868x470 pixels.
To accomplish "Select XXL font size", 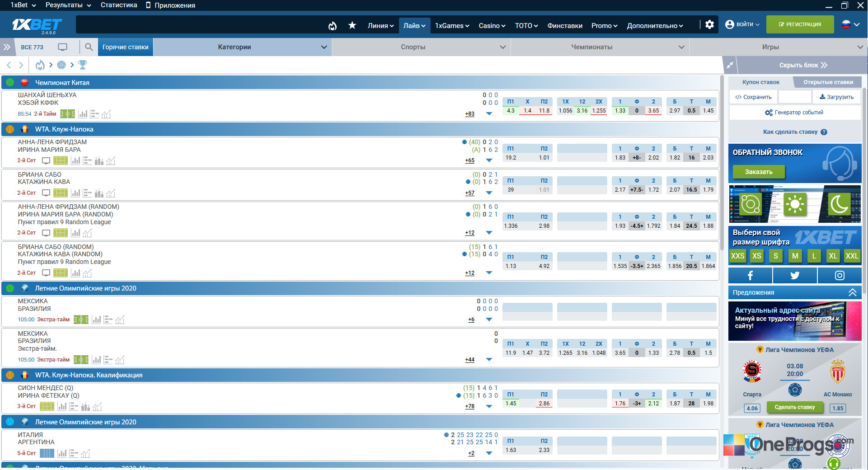I will tap(852, 256).
